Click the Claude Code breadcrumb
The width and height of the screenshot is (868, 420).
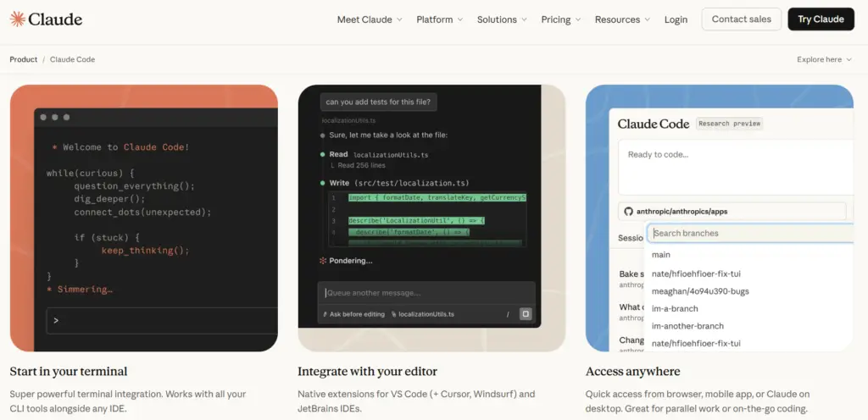[73, 59]
